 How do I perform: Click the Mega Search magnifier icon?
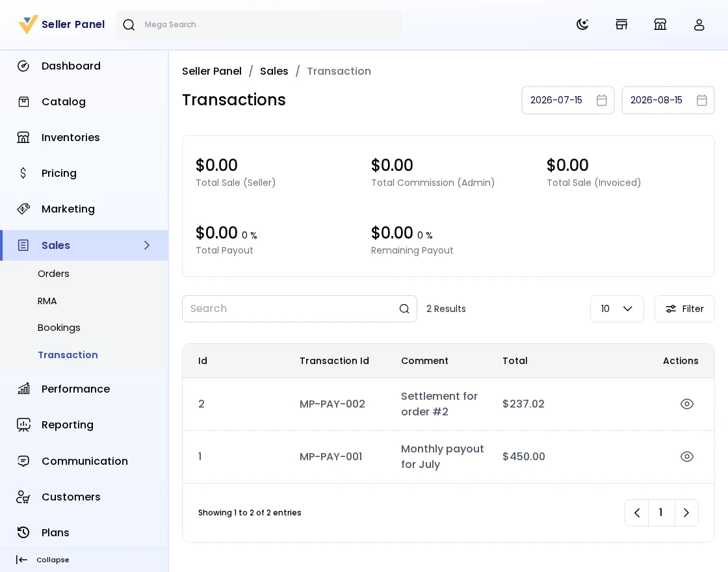pyautogui.click(x=129, y=25)
